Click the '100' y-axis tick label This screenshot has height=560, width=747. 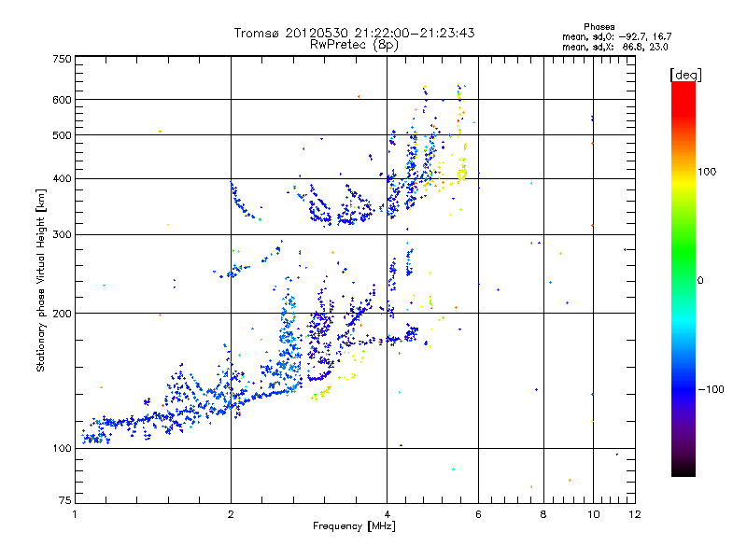[x=63, y=448]
